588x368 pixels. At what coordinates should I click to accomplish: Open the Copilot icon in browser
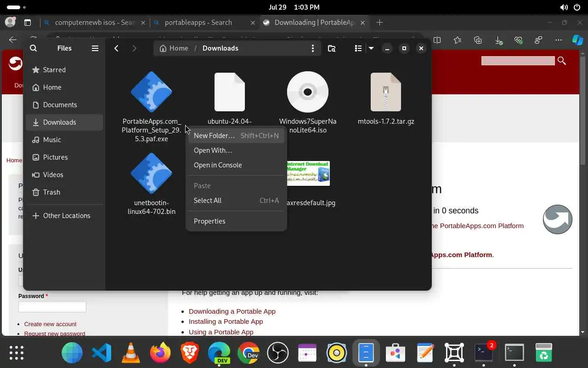(577, 40)
